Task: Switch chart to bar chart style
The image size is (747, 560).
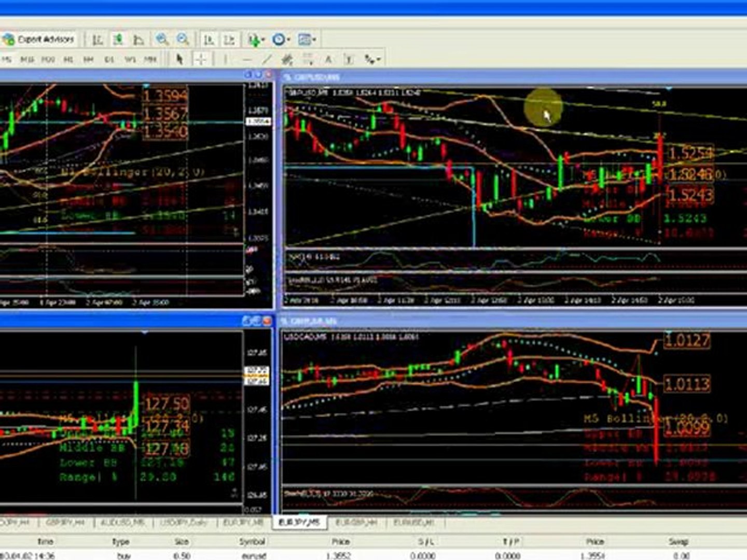Action: point(98,39)
